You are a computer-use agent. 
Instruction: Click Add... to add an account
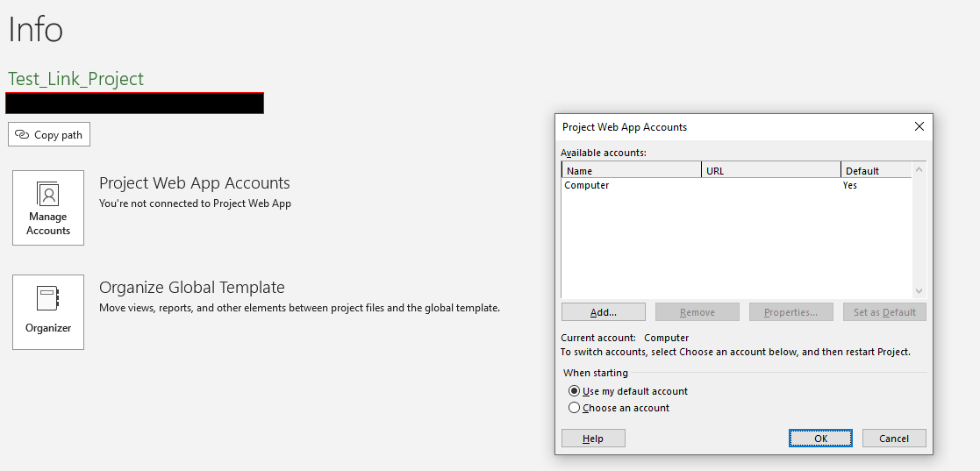[604, 312]
